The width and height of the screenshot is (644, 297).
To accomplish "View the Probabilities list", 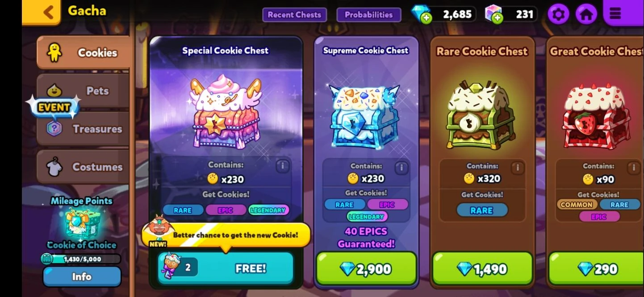I will click(x=368, y=15).
